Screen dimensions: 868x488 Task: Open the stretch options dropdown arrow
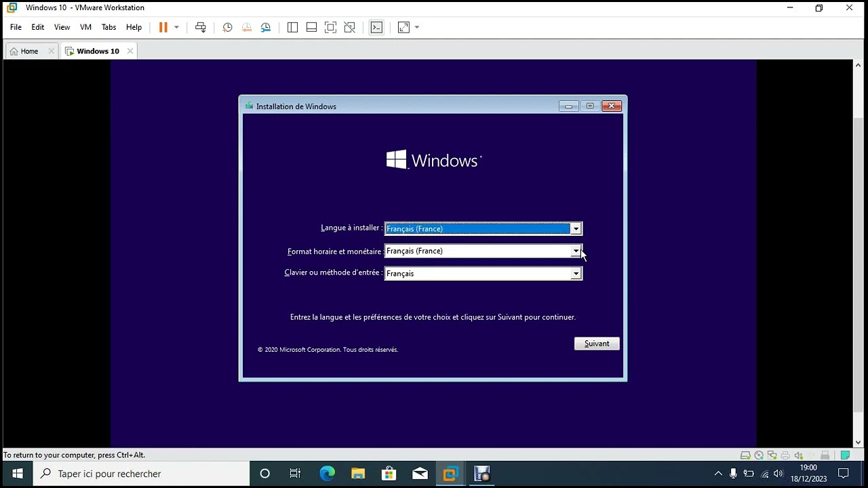(417, 27)
